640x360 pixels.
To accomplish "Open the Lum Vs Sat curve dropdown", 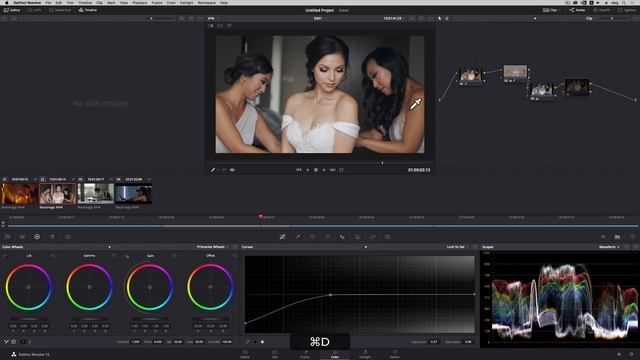I will pyautogui.click(x=457, y=247).
